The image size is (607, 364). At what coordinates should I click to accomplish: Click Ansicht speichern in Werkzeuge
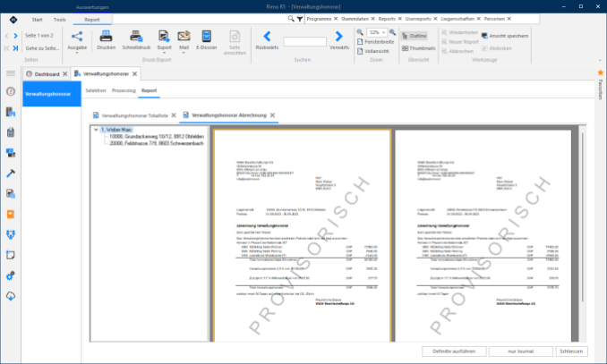point(505,36)
